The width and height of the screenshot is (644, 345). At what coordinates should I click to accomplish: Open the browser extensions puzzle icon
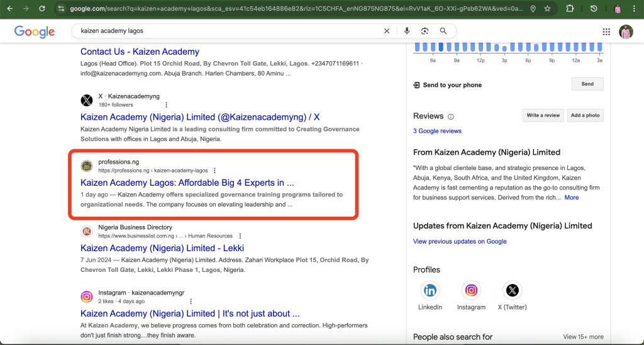(x=570, y=8)
